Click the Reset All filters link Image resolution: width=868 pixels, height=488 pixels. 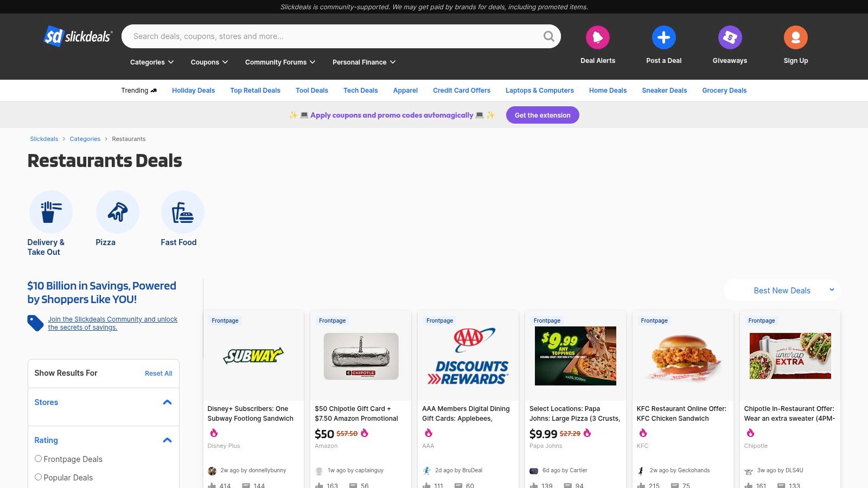tap(158, 373)
